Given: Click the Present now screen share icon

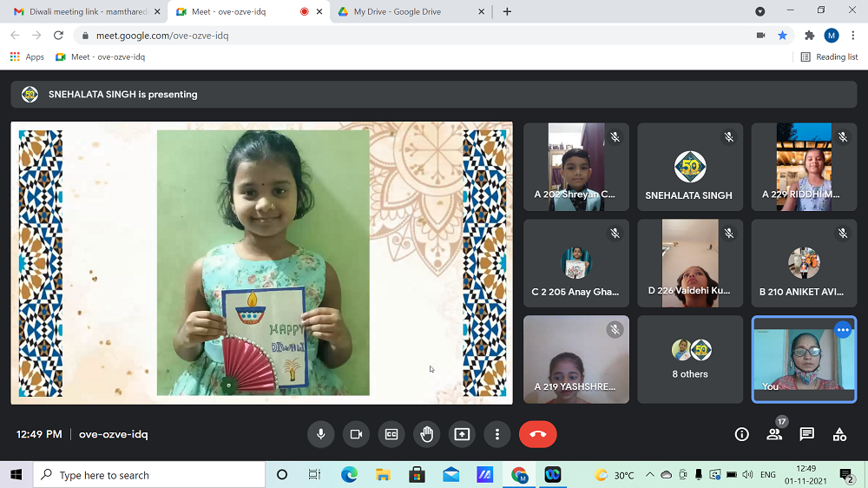Looking at the screenshot, I should coord(462,434).
